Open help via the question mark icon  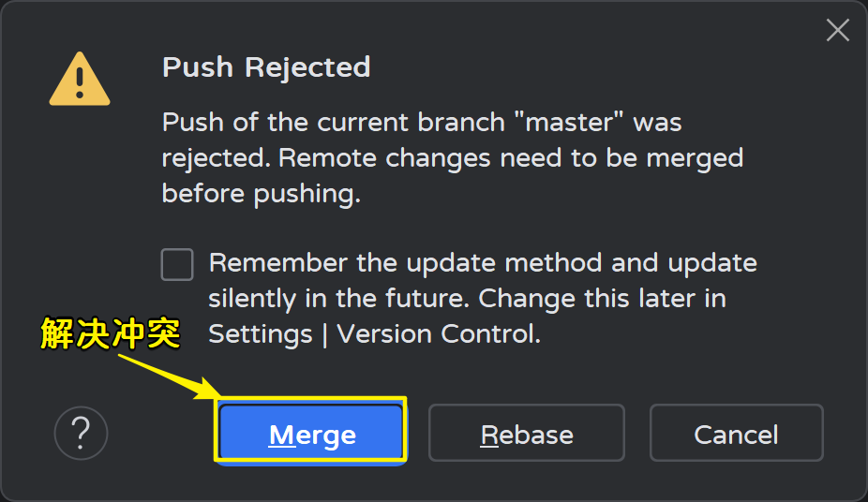click(82, 433)
